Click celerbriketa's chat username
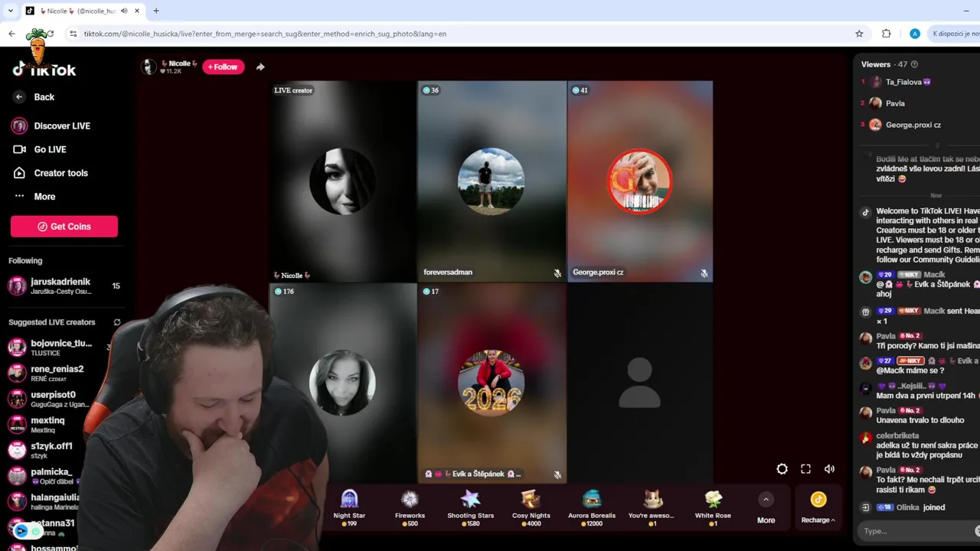The image size is (980, 551). tap(897, 435)
